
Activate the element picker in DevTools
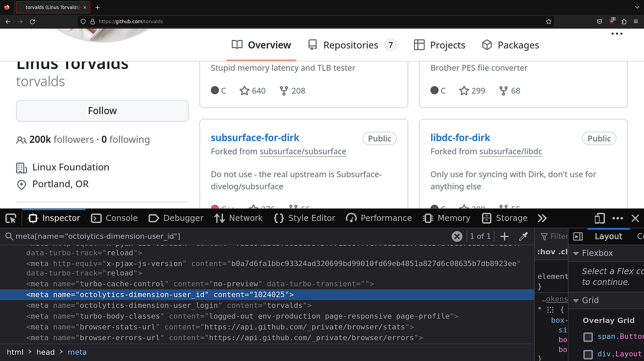click(11, 218)
